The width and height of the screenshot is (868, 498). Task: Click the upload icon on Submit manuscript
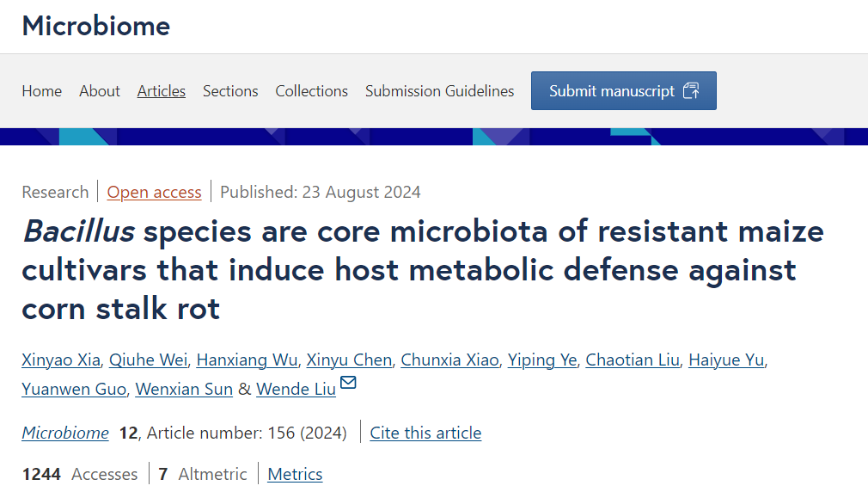point(691,91)
